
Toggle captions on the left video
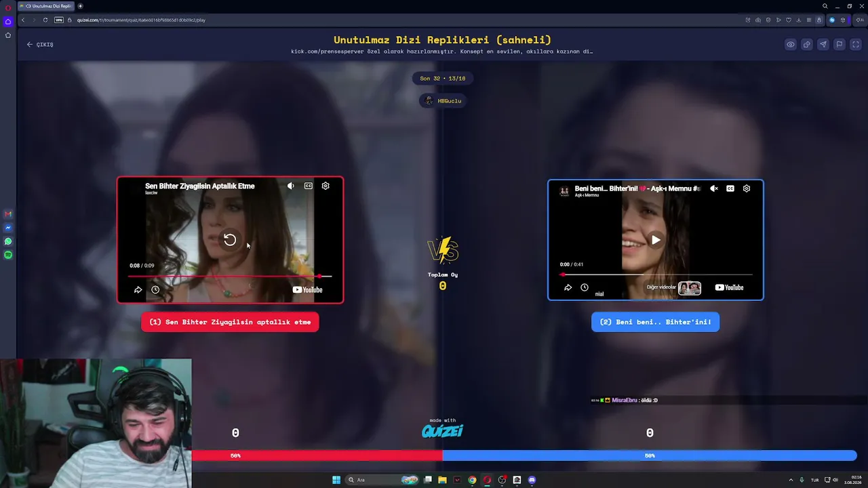(x=309, y=186)
